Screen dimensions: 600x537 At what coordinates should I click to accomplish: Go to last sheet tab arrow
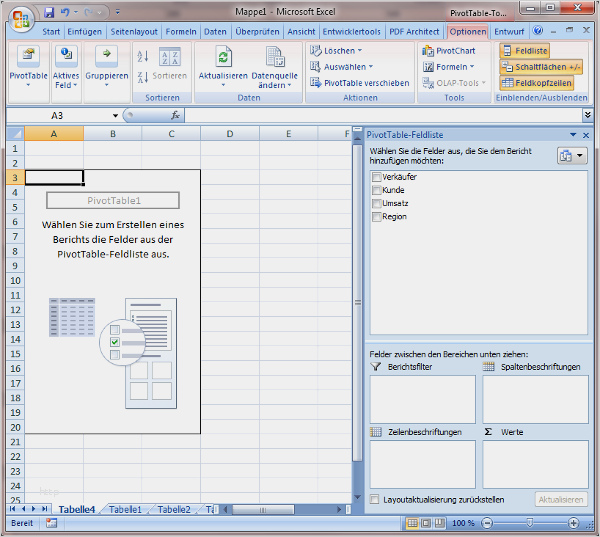click(44, 509)
